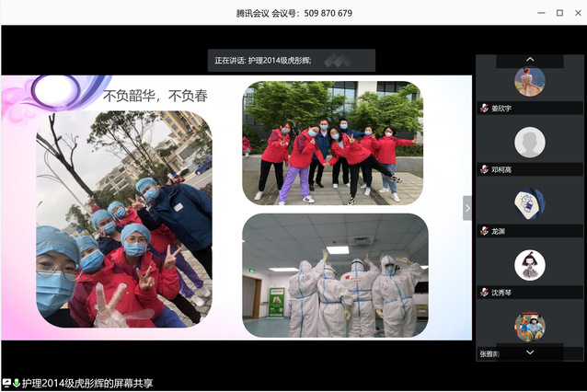This screenshot has height=392, width=587.
Task: Click 龙渊's muted microphone icon
Action: coord(484,231)
